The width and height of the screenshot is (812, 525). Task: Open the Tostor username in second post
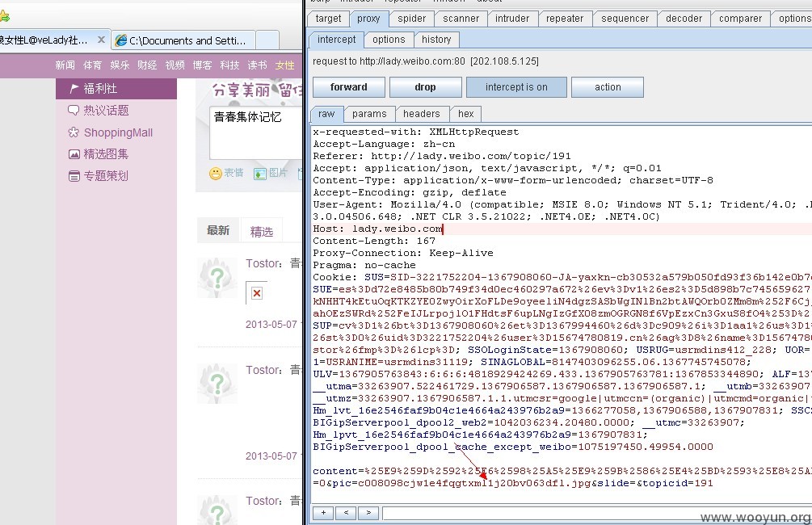coord(263,370)
